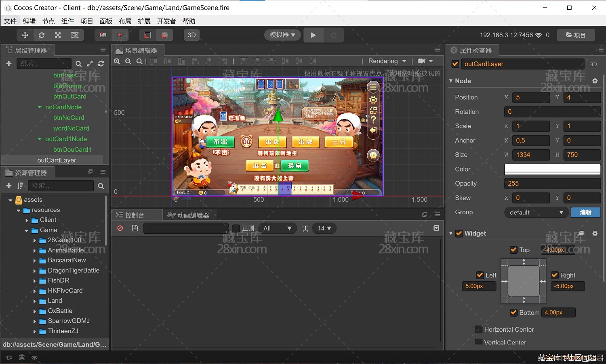Open the 文件 menu
The height and width of the screenshot is (364, 606).
pos(10,21)
